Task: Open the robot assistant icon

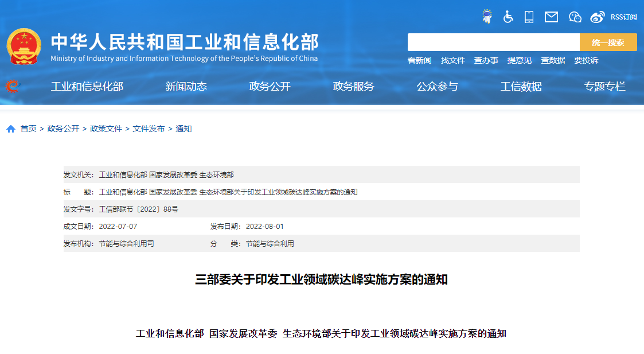Action: (487, 17)
